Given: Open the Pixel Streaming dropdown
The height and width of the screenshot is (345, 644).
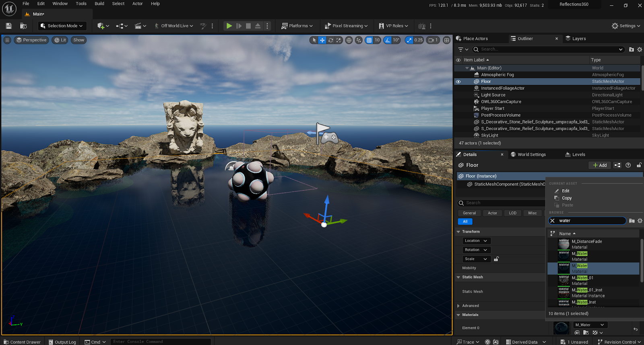Looking at the screenshot, I should (x=346, y=26).
